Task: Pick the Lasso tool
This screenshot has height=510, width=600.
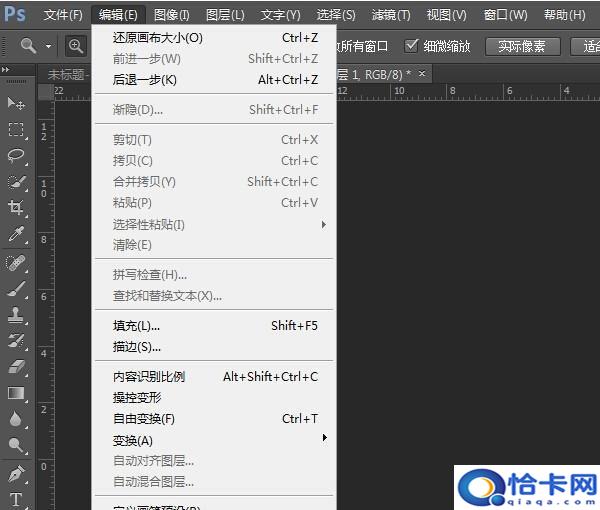Action: [x=16, y=155]
